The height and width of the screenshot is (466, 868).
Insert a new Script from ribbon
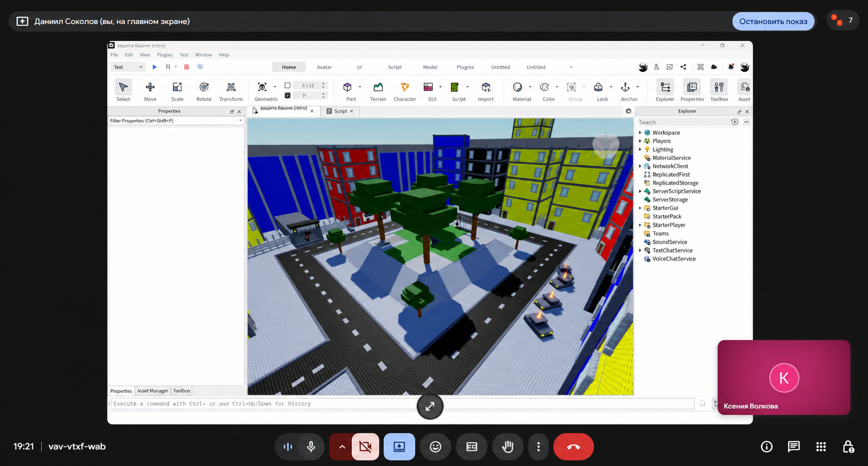tap(455, 87)
